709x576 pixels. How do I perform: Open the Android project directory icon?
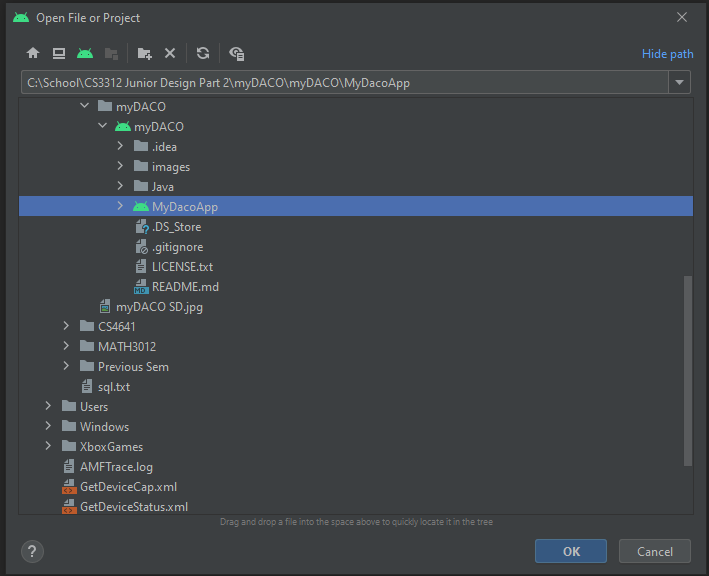point(85,53)
